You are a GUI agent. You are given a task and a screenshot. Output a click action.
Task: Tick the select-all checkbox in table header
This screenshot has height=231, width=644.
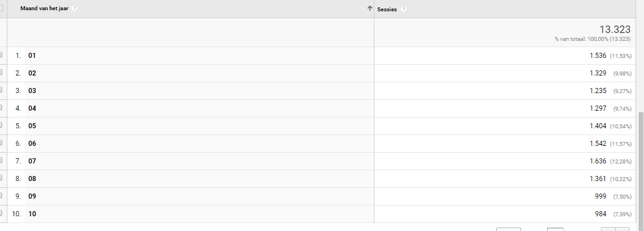pyautogui.click(x=1, y=8)
